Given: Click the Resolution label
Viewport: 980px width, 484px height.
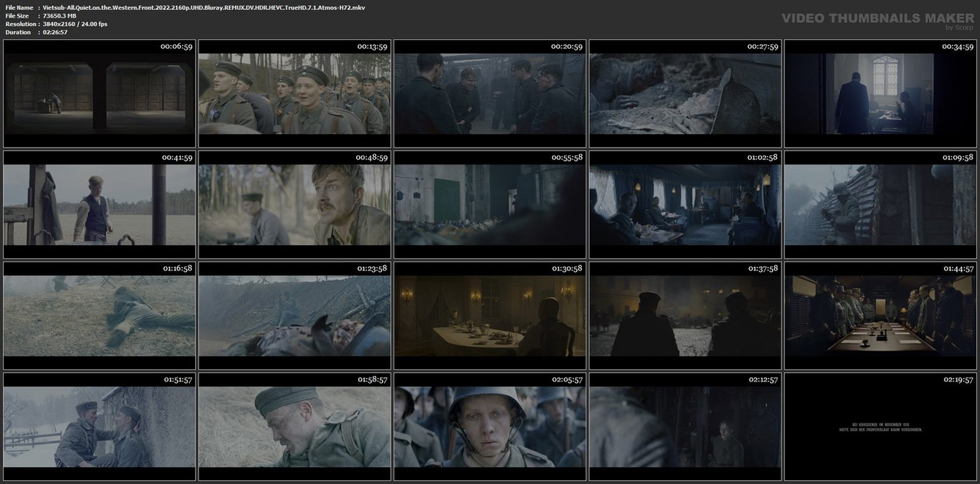Looking at the screenshot, I should click(x=19, y=24).
